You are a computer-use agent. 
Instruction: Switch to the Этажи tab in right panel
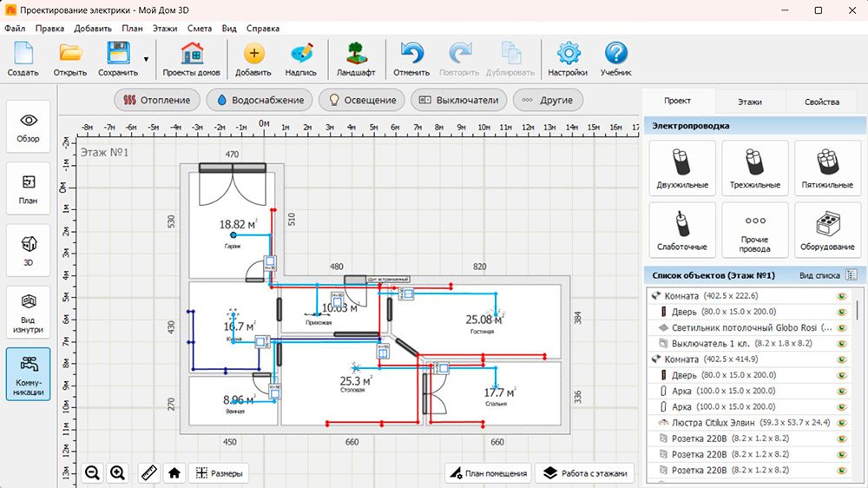750,102
